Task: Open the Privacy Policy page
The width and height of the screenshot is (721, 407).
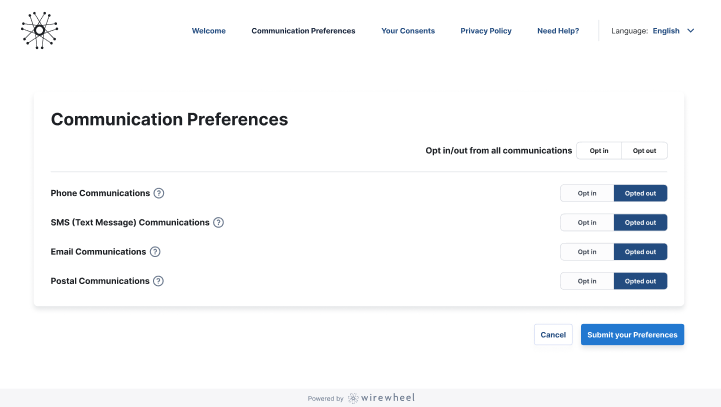Action: click(x=486, y=31)
